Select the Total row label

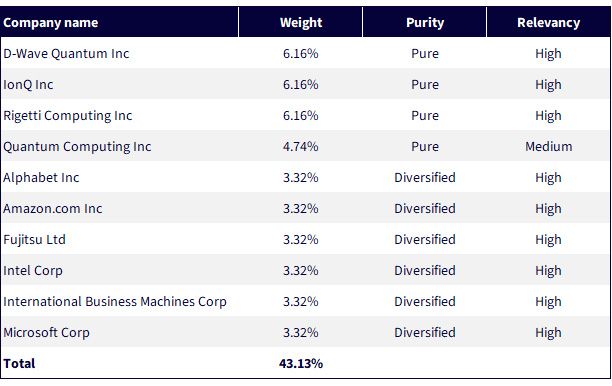(19, 364)
